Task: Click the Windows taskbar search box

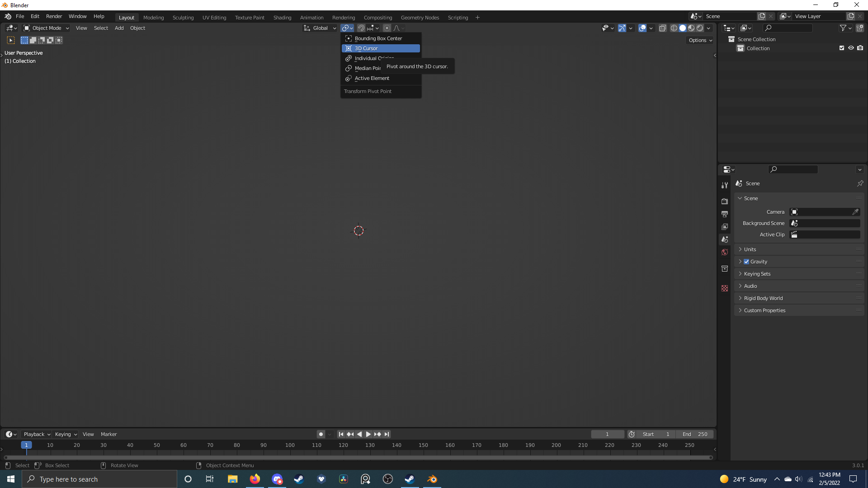Action: point(99,479)
